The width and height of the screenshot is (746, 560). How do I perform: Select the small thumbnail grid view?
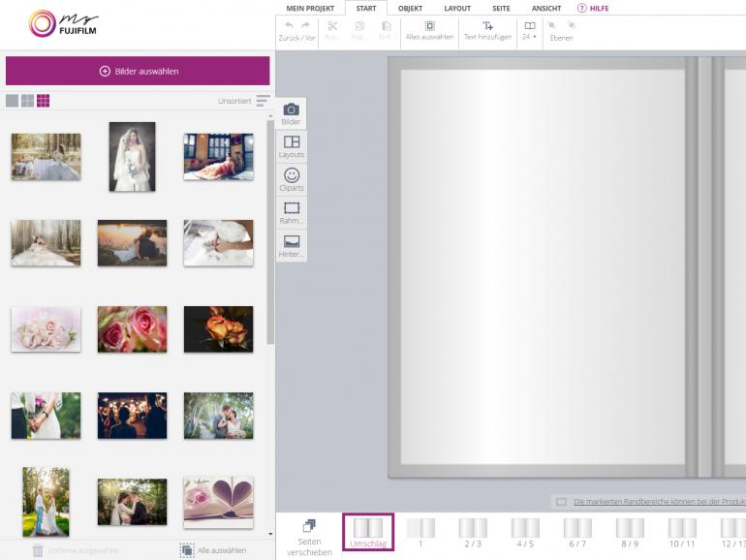(x=43, y=101)
